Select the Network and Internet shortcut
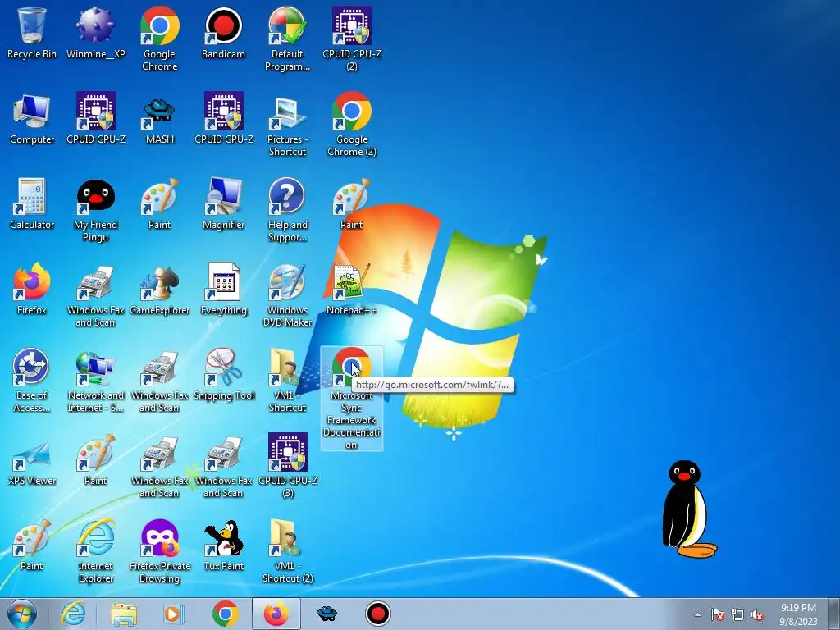Viewport: 840px width, 630px height. click(x=95, y=381)
